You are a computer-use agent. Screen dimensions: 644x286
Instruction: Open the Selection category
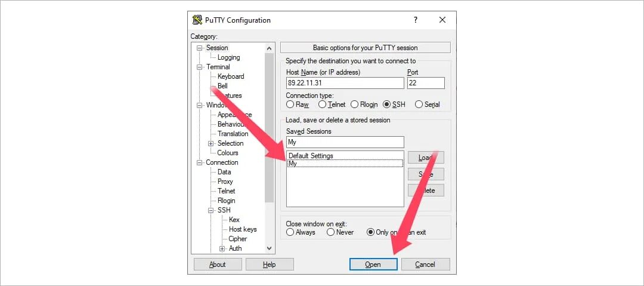tap(230, 143)
